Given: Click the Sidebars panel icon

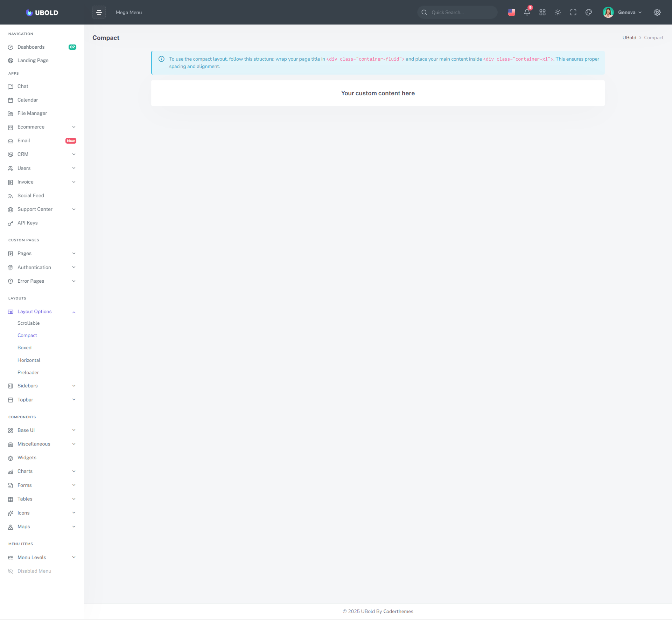Looking at the screenshot, I should pyautogui.click(x=10, y=386).
